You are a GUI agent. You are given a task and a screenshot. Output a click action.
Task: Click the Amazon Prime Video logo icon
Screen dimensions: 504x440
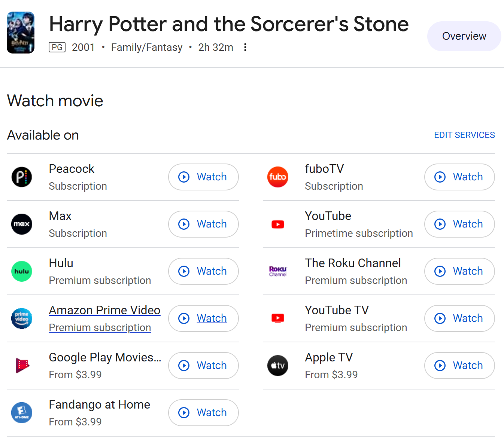pyautogui.click(x=22, y=318)
